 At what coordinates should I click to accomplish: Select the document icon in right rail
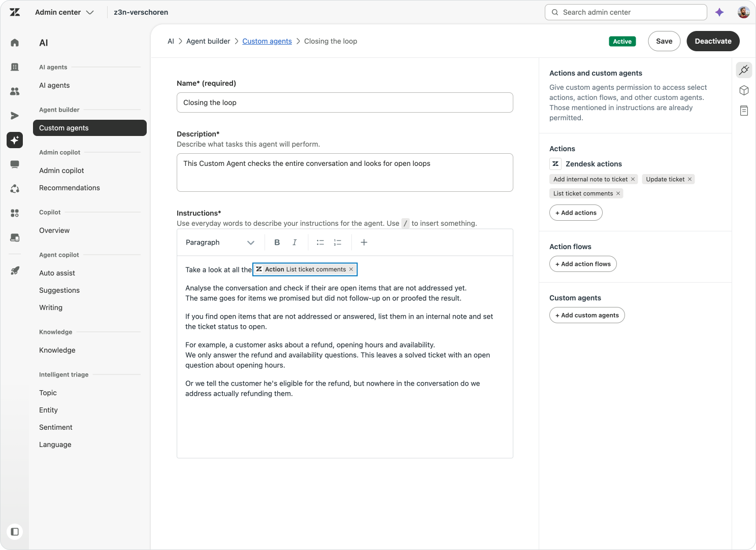click(744, 111)
